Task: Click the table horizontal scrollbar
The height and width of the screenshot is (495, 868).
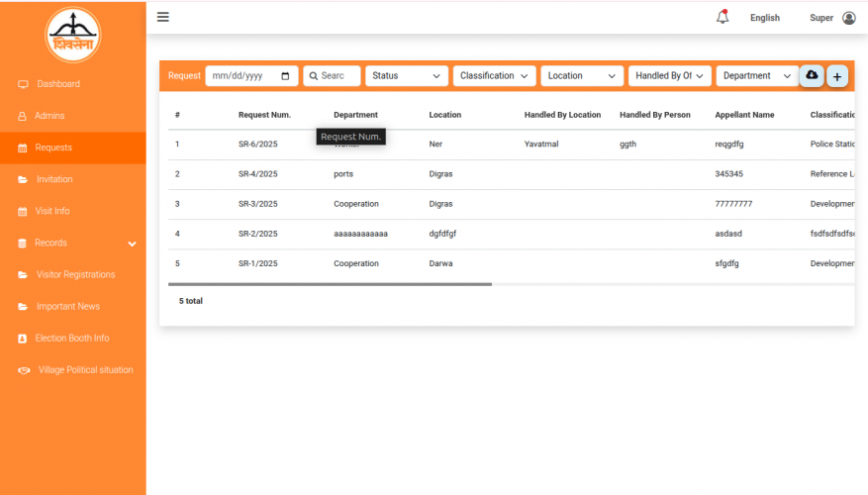Action: [x=330, y=284]
